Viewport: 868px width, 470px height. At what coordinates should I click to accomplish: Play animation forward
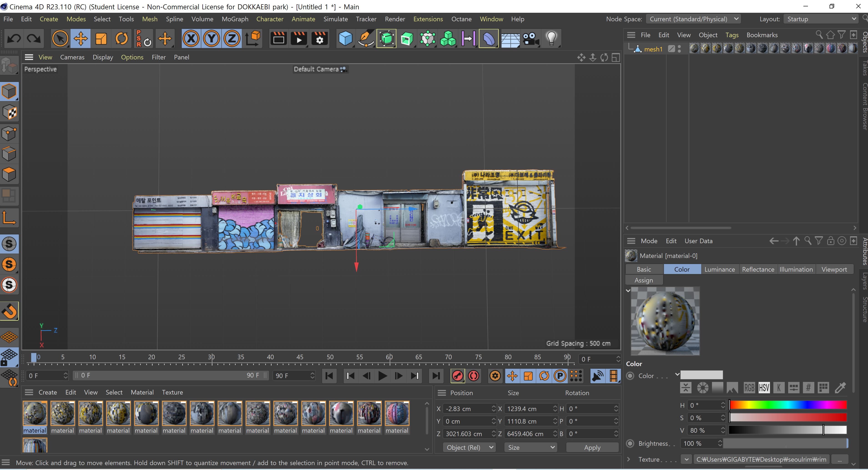[x=382, y=376]
